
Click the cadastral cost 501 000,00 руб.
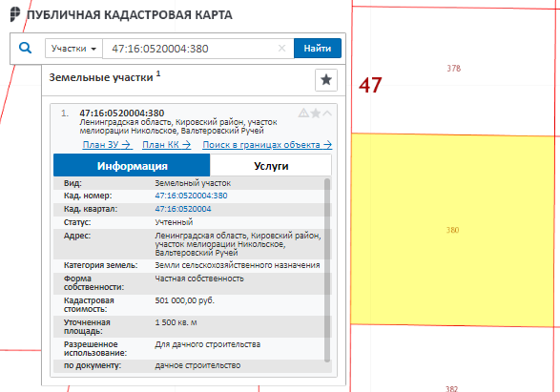[185, 300]
